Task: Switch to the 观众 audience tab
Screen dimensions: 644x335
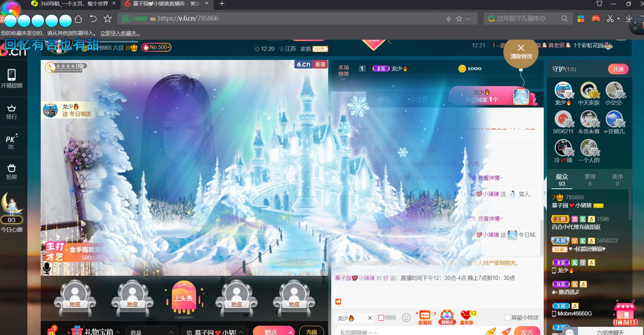Action: (x=562, y=180)
